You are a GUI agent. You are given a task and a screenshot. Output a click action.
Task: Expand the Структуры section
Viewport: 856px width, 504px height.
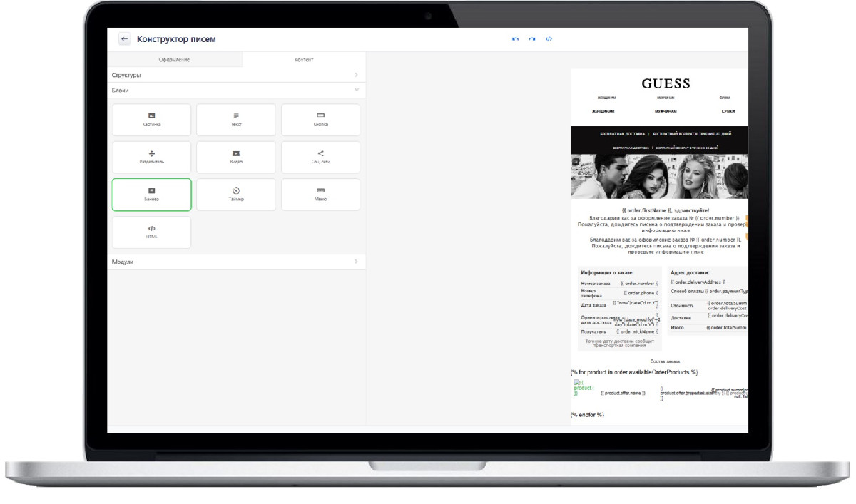click(x=236, y=75)
